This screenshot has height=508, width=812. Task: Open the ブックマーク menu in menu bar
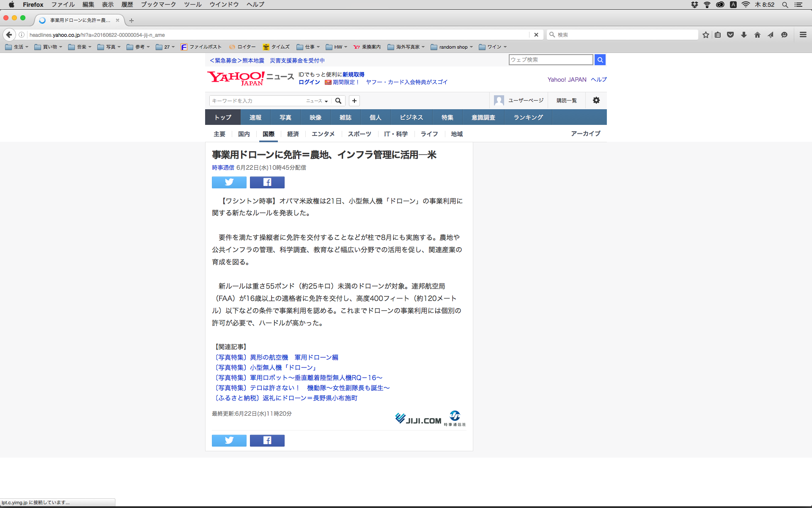click(158, 5)
